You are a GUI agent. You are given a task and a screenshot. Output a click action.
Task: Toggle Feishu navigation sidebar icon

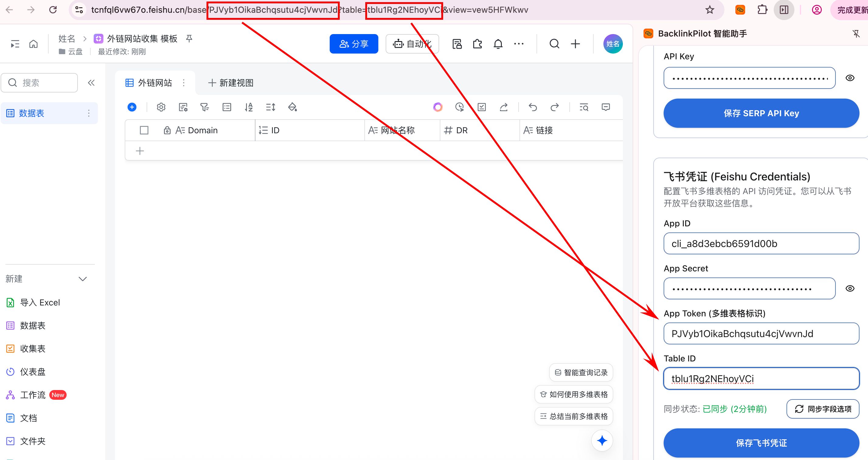pyautogui.click(x=15, y=44)
